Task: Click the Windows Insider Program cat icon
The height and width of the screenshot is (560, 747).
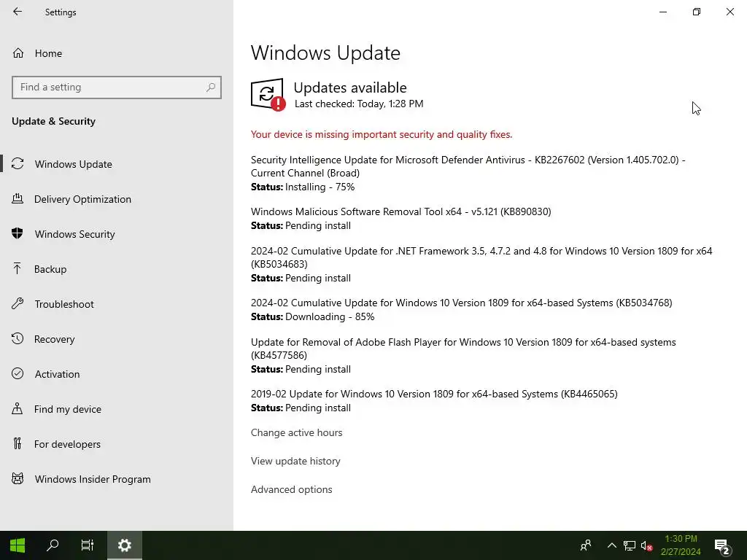Action: point(18,478)
